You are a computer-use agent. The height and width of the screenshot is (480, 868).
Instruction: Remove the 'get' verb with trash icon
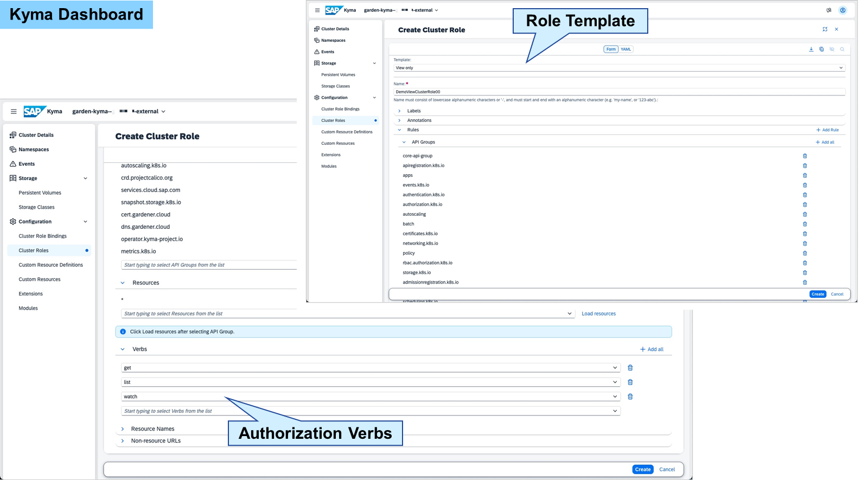630,368
